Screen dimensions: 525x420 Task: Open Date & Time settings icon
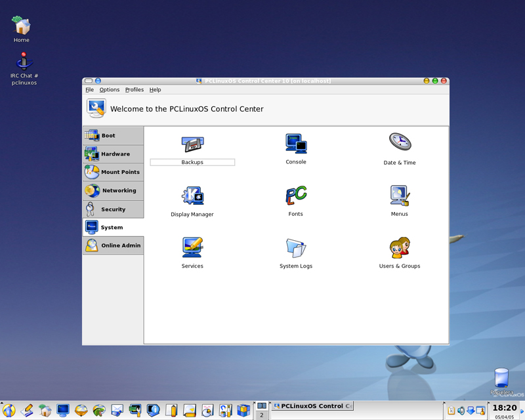pos(400,142)
